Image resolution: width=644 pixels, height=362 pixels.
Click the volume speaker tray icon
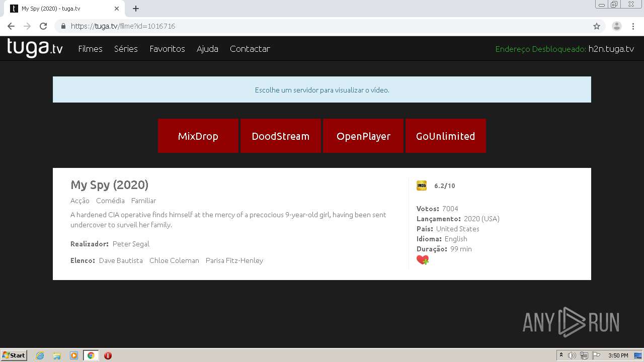coord(572,355)
